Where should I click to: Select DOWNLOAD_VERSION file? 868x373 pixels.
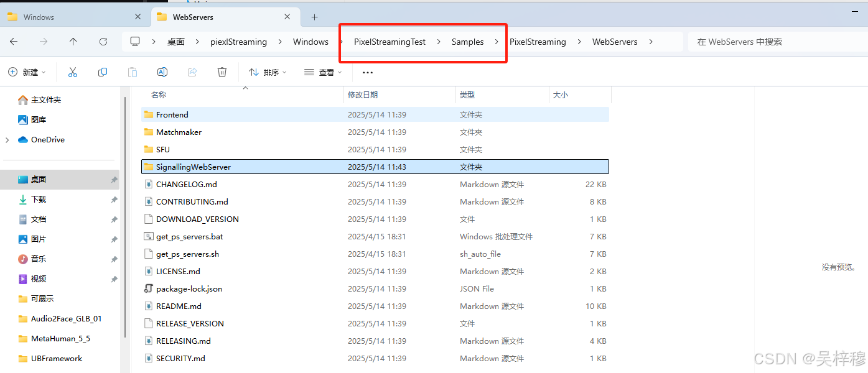click(x=375, y=219)
